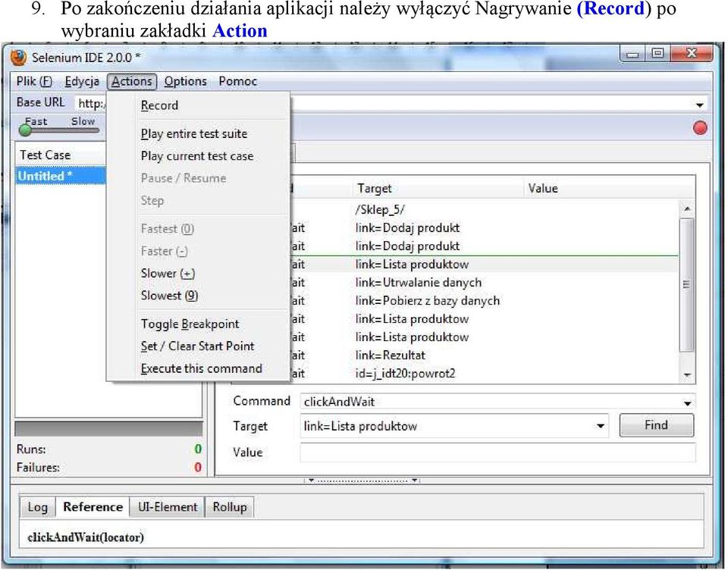This screenshot has height=570, width=728.
Task: Open the Options menu
Action: (x=185, y=81)
